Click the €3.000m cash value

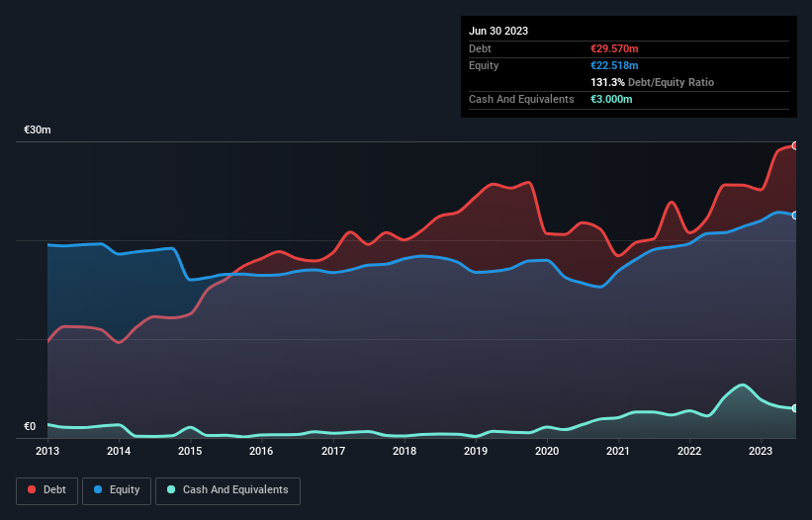point(611,99)
